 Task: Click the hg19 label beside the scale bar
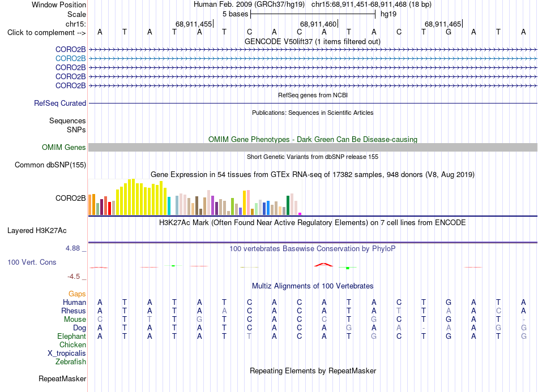point(388,14)
